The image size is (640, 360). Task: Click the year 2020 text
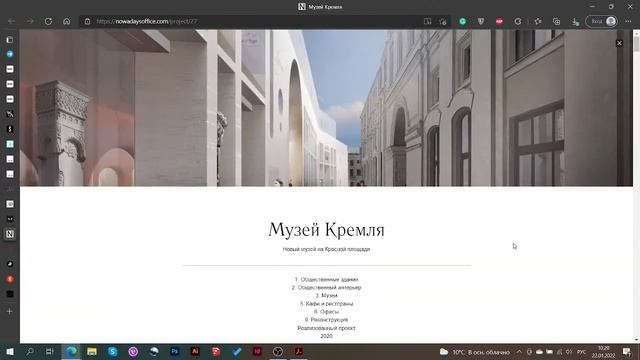(x=327, y=336)
